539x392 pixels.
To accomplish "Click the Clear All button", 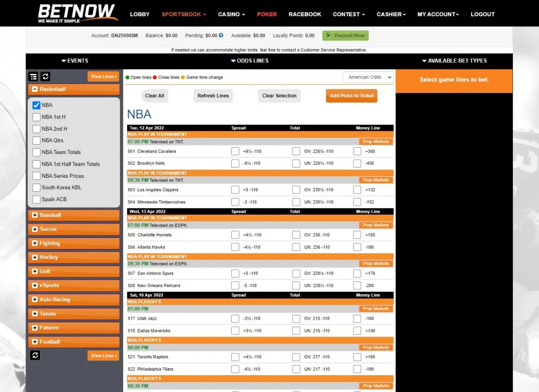I will click(x=155, y=96).
